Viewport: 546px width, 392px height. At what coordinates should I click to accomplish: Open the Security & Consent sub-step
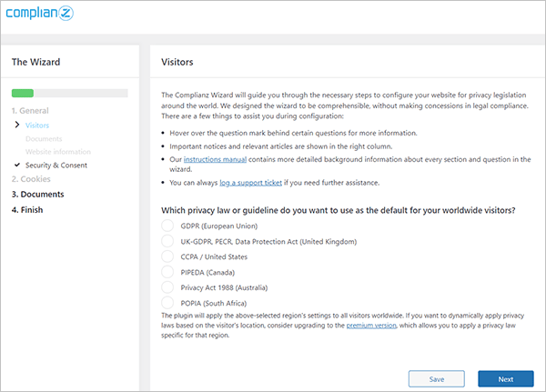(x=56, y=165)
